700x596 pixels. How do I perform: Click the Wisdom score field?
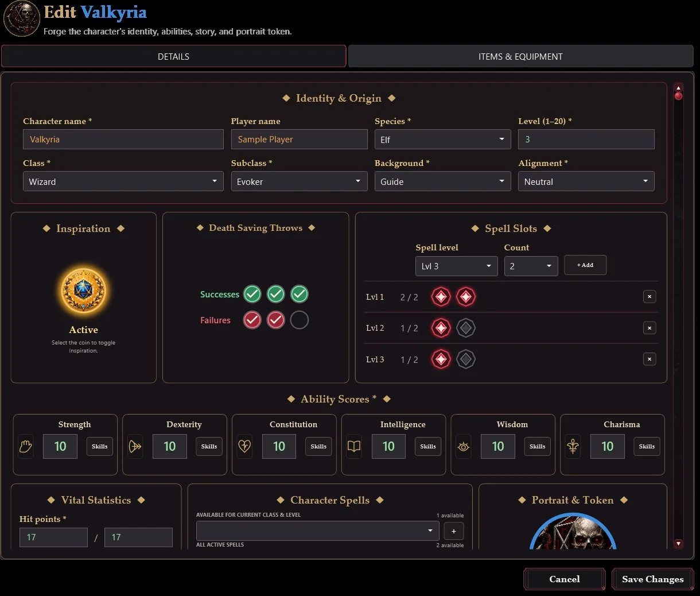point(498,446)
